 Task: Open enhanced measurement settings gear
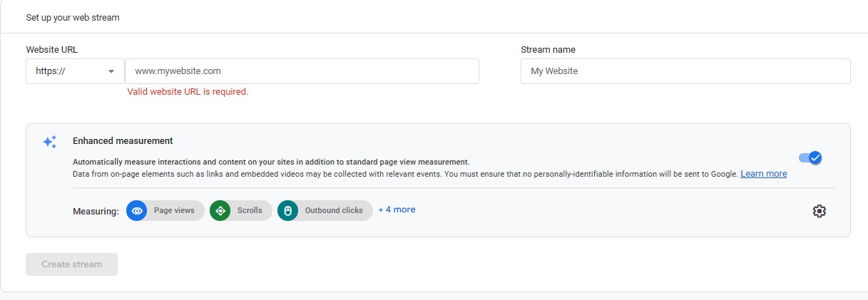819,211
